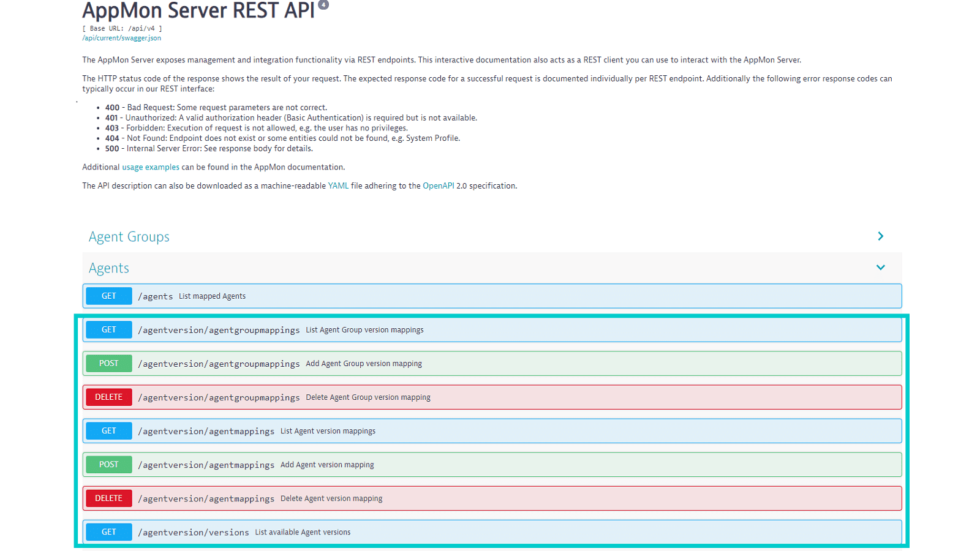Click DELETE badge for agentgroupmappings
This screenshot has height=551, width=980.
(109, 397)
